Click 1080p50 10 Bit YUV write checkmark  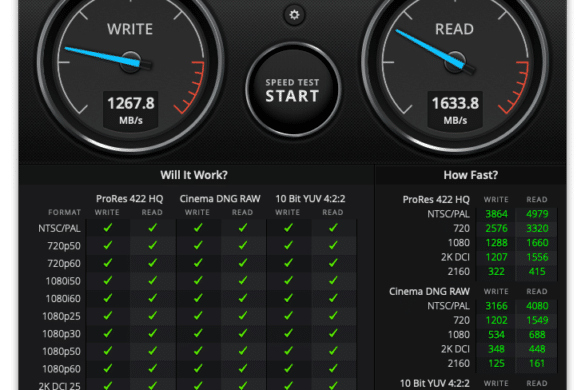coord(288,350)
